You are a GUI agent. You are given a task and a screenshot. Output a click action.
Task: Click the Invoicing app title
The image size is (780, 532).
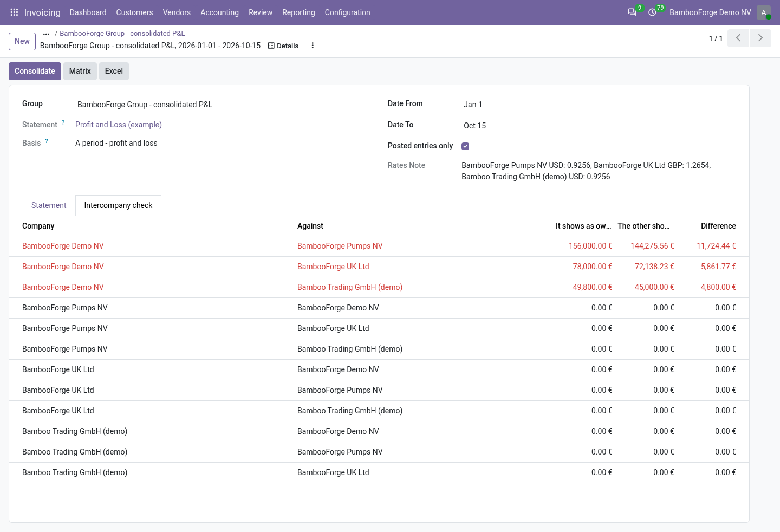click(42, 12)
